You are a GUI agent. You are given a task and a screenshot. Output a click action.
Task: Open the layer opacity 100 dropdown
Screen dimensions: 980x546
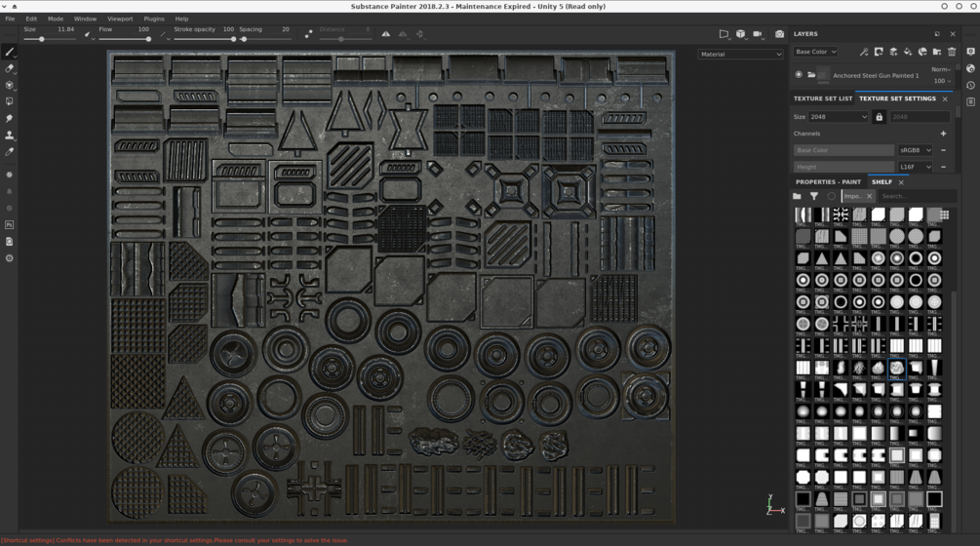tap(942, 81)
